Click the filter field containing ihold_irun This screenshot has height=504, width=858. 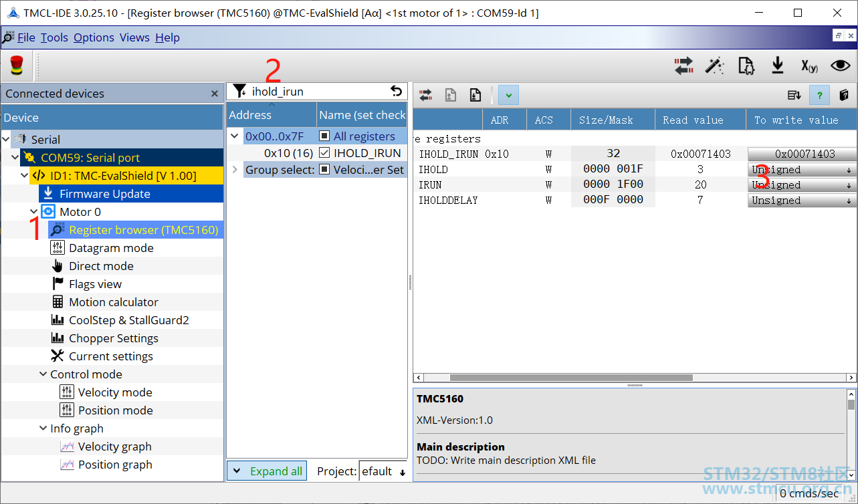318,91
